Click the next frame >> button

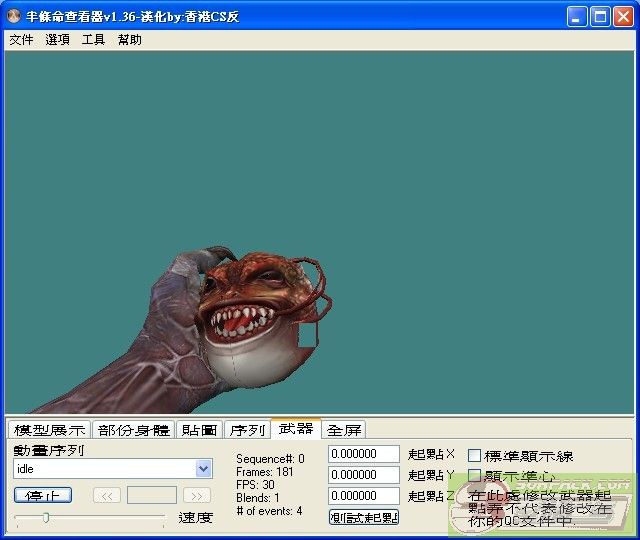click(197, 495)
